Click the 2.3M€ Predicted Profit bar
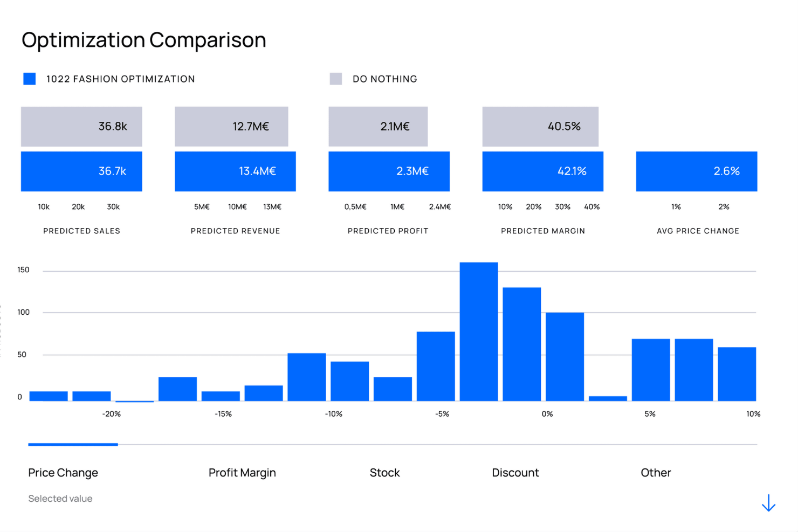The width and height of the screenshot is (798, 532). (x=388, y=171)
